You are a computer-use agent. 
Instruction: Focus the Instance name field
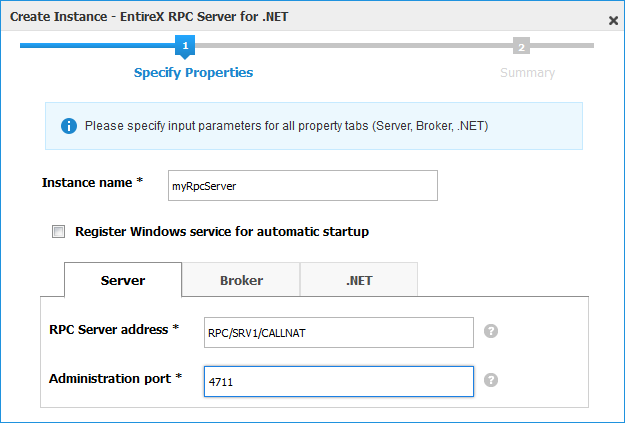point(303,186)
